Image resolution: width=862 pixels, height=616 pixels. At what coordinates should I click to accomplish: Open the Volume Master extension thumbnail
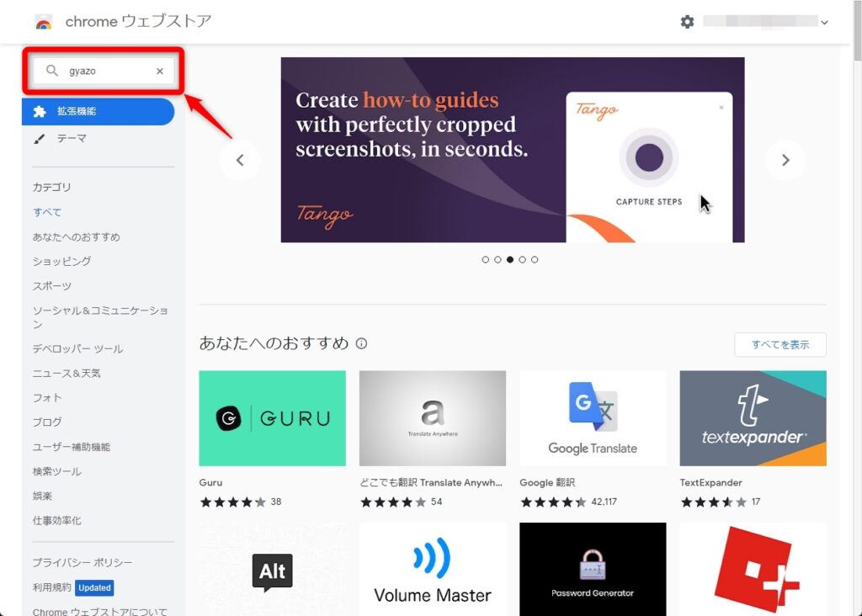(432, 569)
